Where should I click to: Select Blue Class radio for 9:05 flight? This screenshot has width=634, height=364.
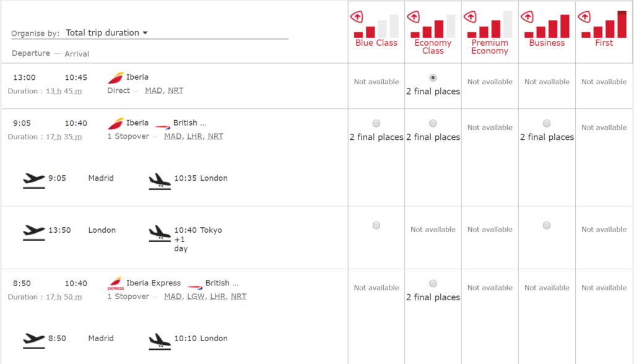click(376, 123)
